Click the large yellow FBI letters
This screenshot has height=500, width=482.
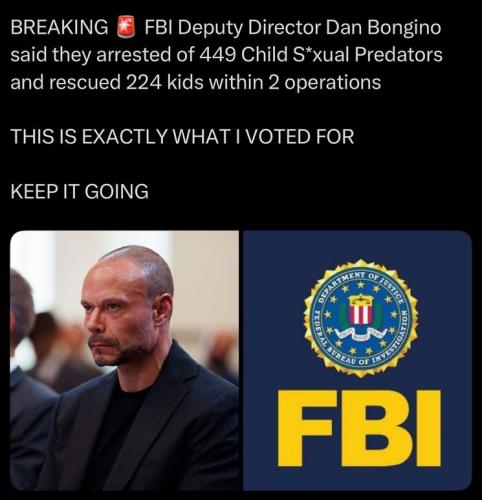point(360,428)
